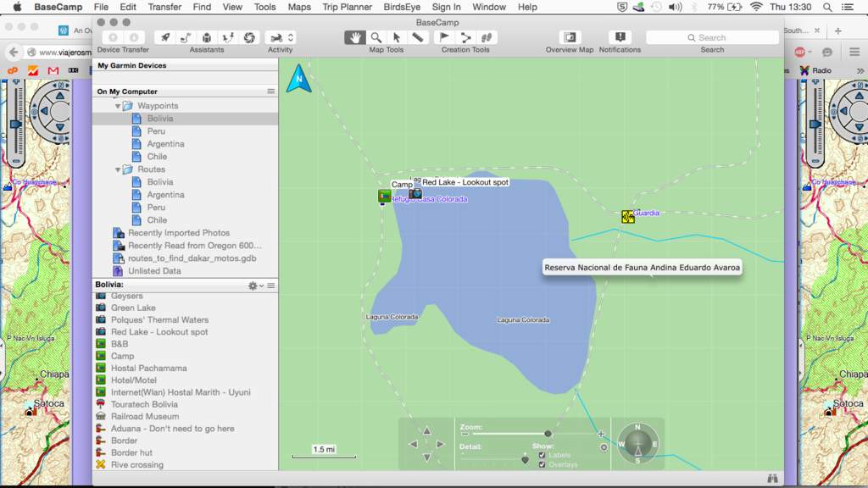Click the Wi-Fi status icon
Screen dimensions: 868x488
[755, 7]
